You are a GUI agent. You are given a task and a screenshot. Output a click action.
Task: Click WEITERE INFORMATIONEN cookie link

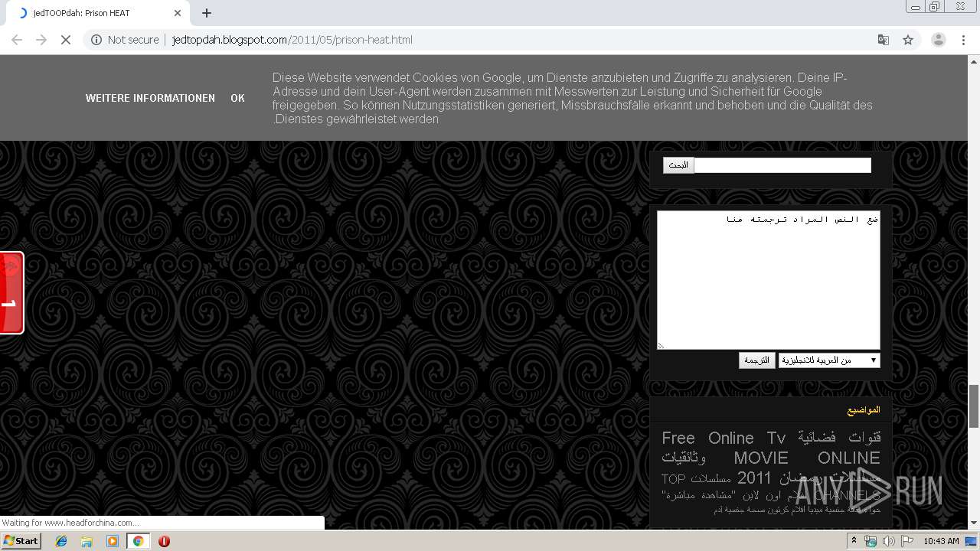tap(150, 98)
